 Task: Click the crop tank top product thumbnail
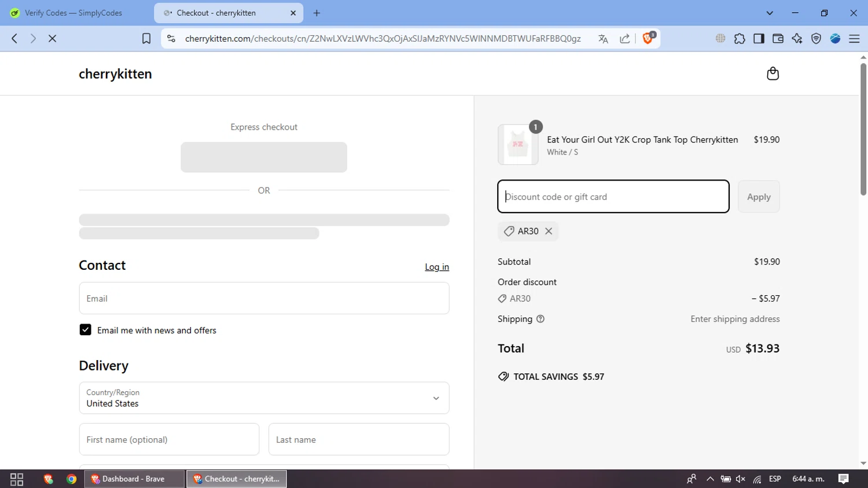(x=518, y=145)
